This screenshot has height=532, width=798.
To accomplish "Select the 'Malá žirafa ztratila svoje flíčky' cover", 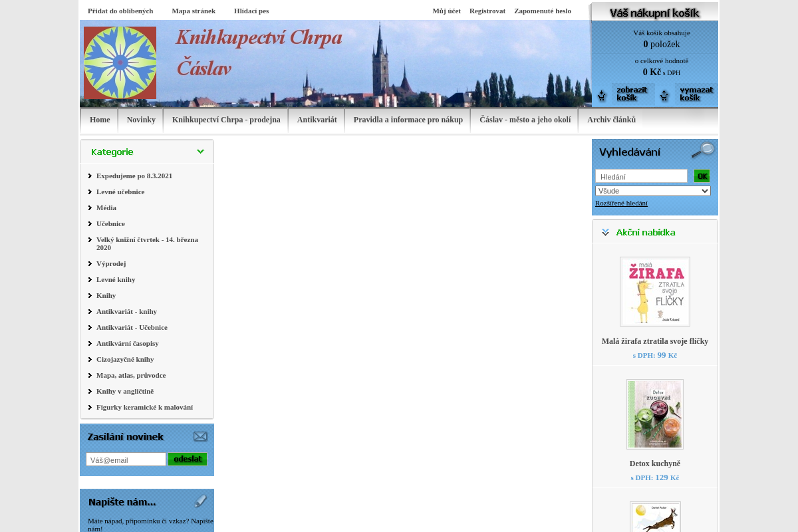I will (654, 291).
